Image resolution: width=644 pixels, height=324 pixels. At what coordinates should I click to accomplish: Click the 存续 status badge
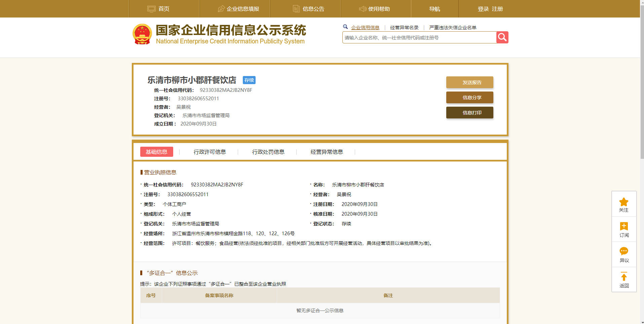pos(249,80)
